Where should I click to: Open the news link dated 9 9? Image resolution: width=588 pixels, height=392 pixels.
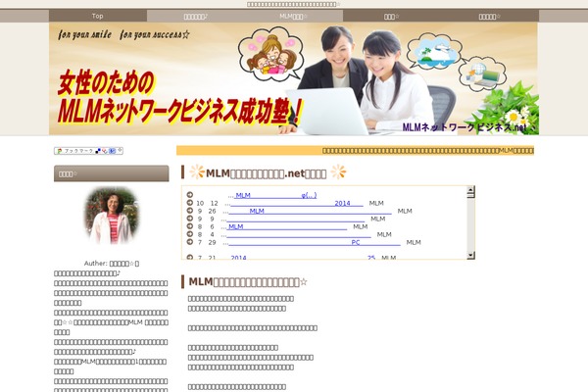(x=295, y=220)
